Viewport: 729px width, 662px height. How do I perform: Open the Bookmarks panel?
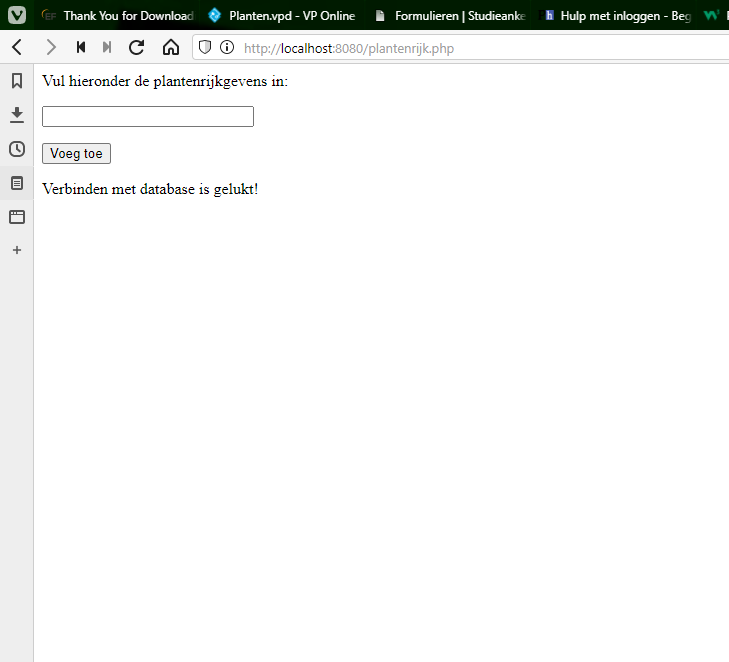click(x=17, y=81)
